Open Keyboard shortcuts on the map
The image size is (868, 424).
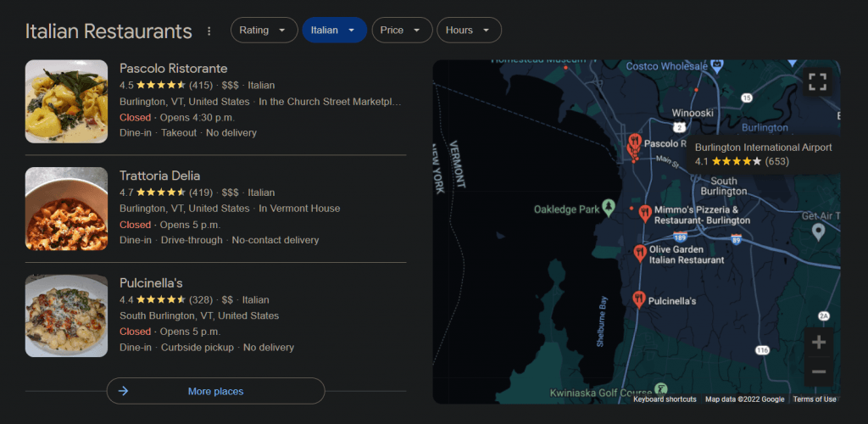665,399
